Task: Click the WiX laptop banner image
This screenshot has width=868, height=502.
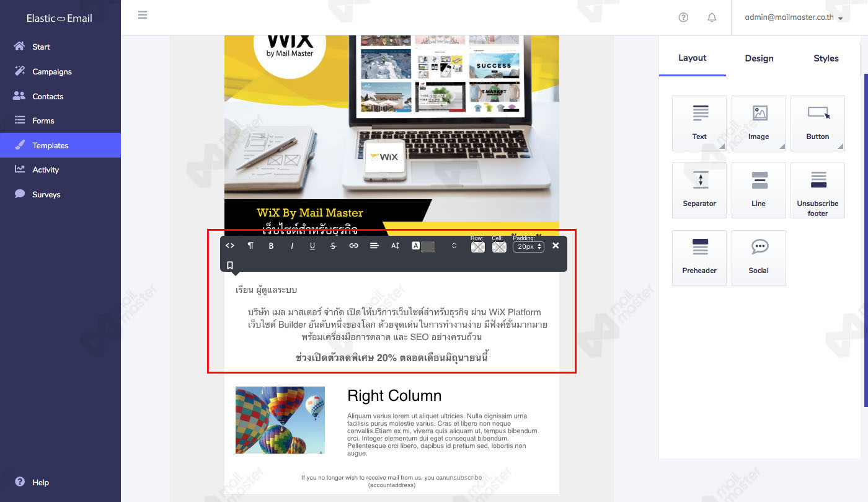Action: (x=392, y=137)
